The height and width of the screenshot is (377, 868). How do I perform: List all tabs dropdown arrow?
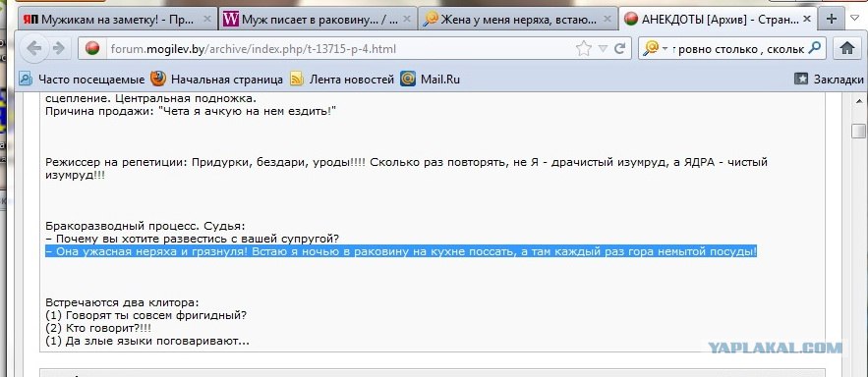point(855,18)
